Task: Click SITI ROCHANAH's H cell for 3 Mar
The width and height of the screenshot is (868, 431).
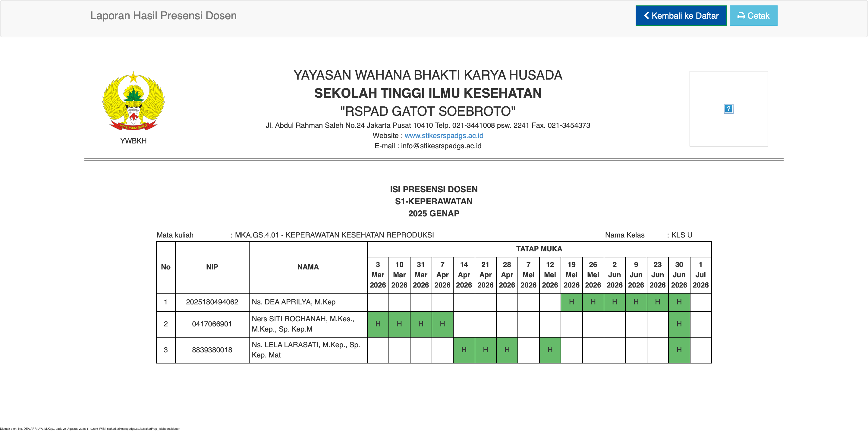Action: click(378, 324)
